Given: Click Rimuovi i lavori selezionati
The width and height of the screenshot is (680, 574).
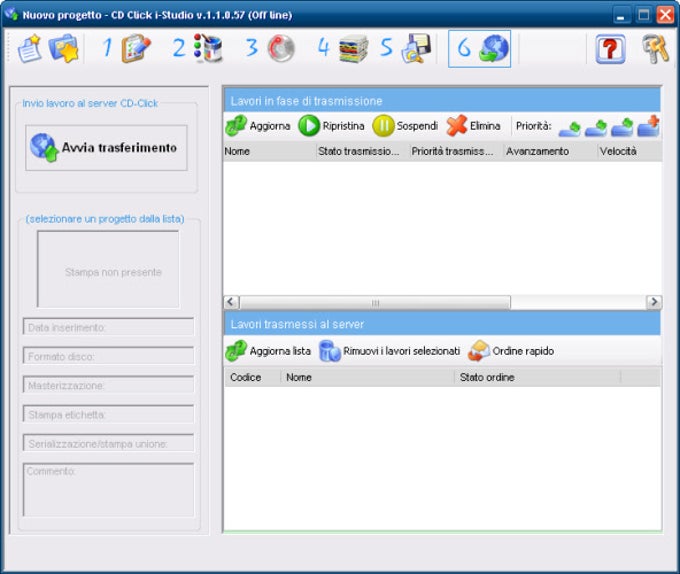Looking at the screenshot, I should 389,351.
